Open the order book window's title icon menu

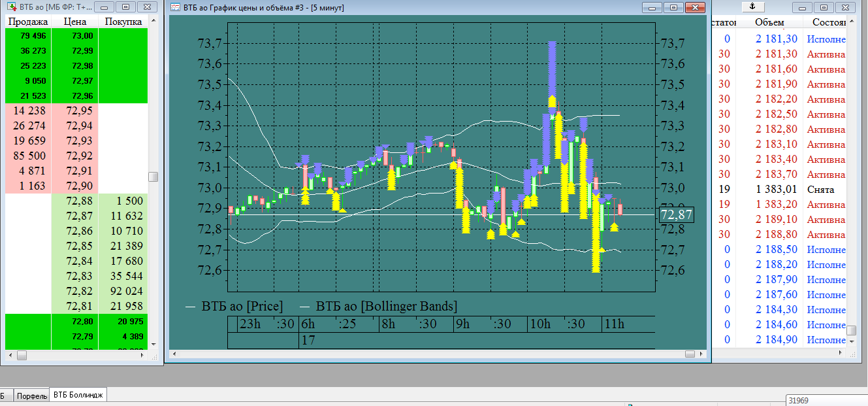(x=11, y=7)
